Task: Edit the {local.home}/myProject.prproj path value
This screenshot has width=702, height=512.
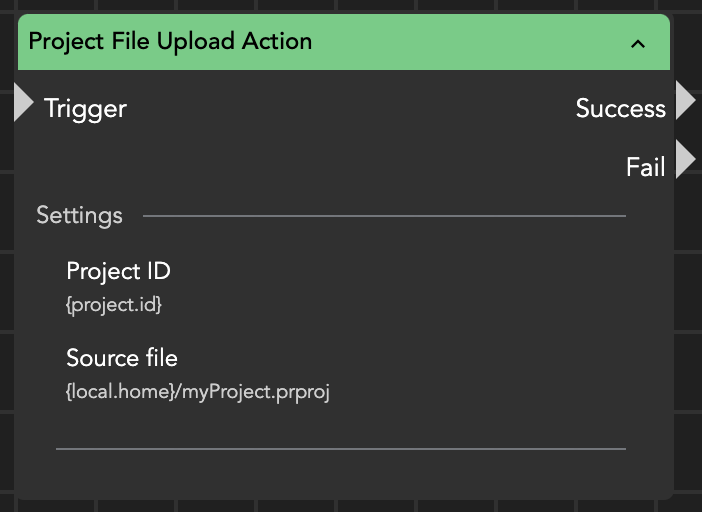Action: [x=197, y=392]
